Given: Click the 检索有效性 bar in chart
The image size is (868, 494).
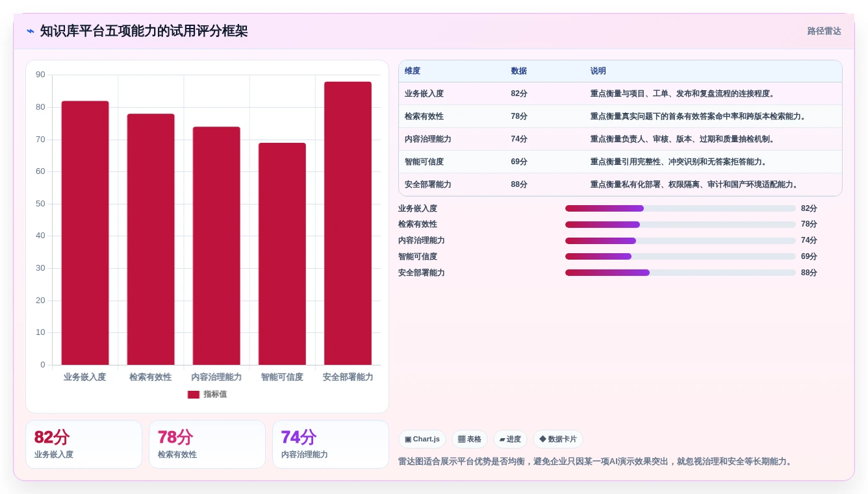Looking at the screenshot, I should tap(151, 240).
